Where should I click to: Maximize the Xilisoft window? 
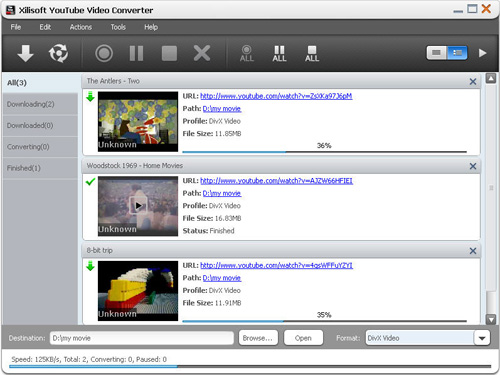[472, 9]
